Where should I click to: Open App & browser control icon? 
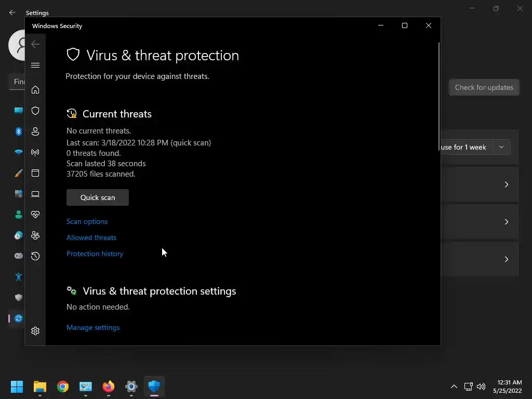point(35,173)
